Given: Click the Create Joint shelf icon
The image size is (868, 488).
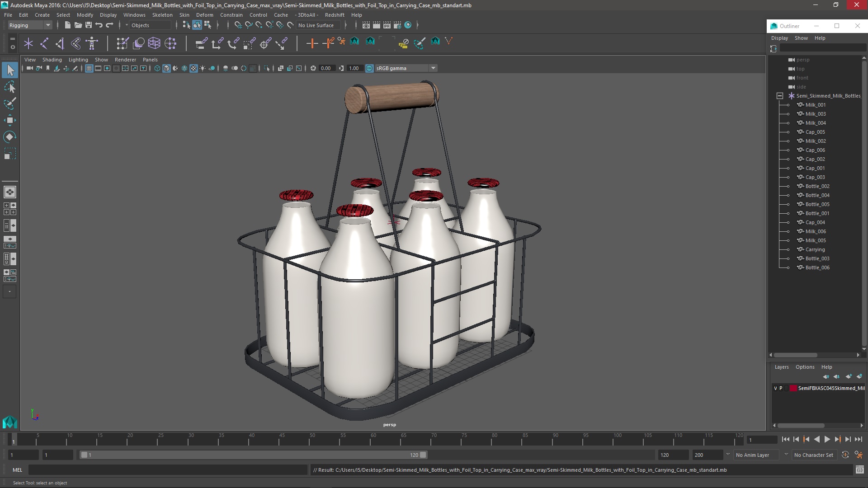Looking at the screenshot, I should tap(44, 43).
